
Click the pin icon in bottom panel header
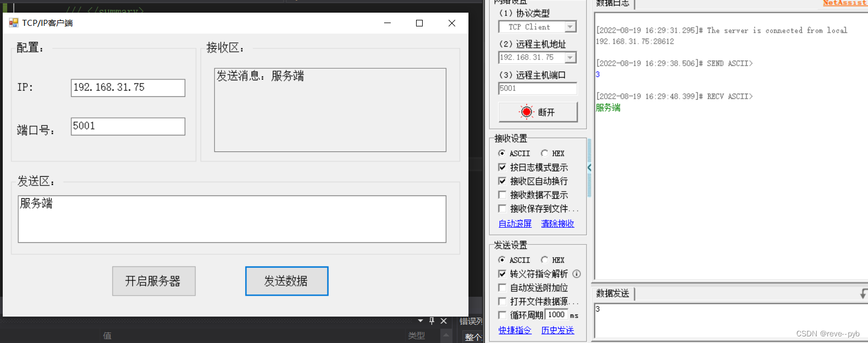pyautogui.click(x=432, y=320)
